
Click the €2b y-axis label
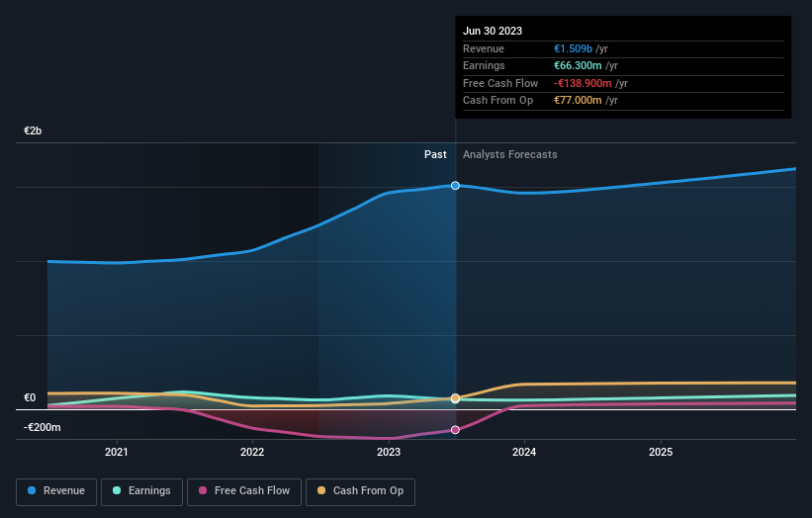[x=33, y=130]
